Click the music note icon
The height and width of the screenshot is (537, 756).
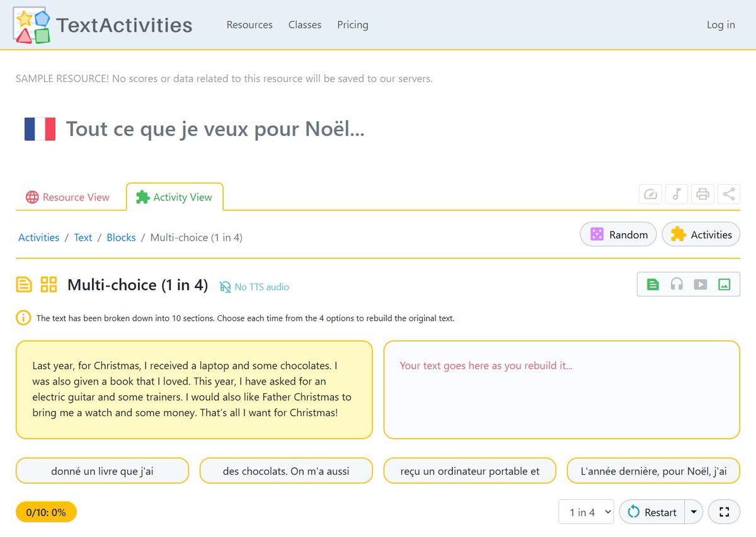[x=677, y=194]
